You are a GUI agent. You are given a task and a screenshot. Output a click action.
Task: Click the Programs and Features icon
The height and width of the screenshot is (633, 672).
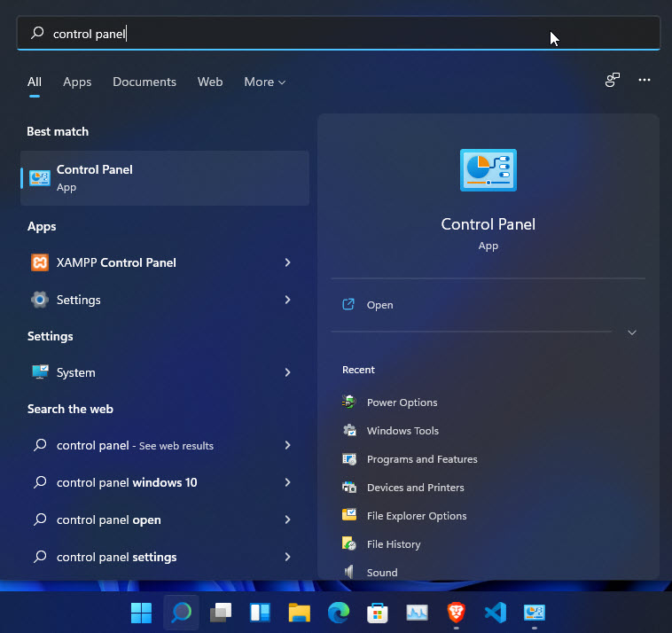(349, 459)
